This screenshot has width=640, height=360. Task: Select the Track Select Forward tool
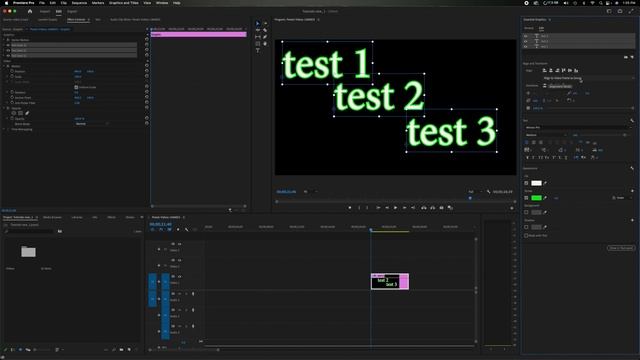265,23
